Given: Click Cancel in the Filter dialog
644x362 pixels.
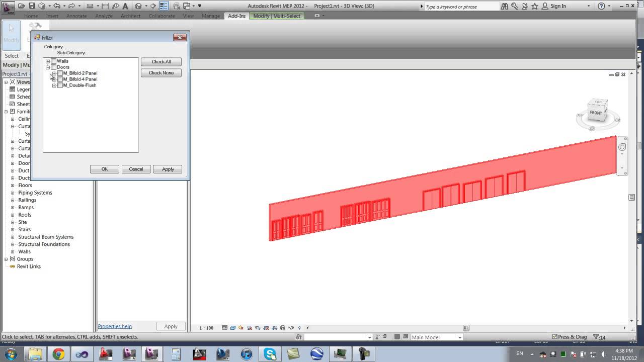Looking at the screenshot, I should [x=136, y=169].
